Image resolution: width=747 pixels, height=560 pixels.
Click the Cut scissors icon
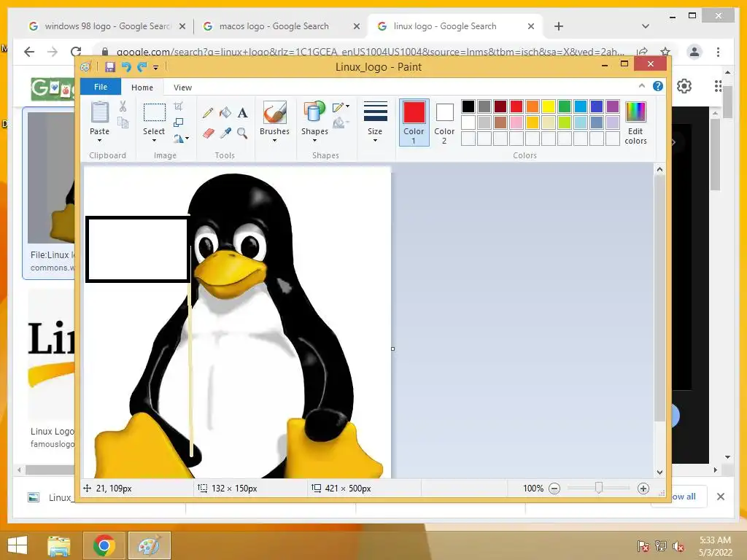click(x=123, y=106)
